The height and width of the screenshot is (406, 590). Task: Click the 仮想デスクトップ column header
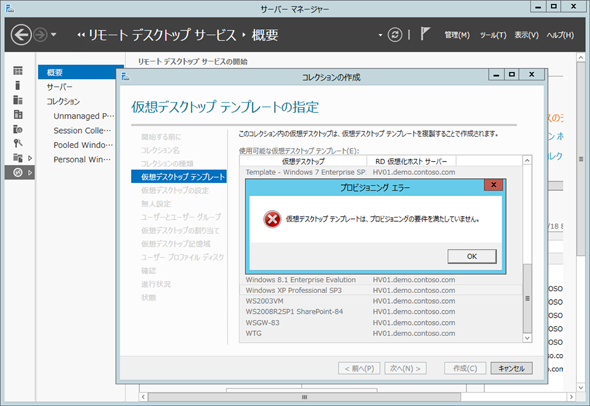(x=303, y=161)
